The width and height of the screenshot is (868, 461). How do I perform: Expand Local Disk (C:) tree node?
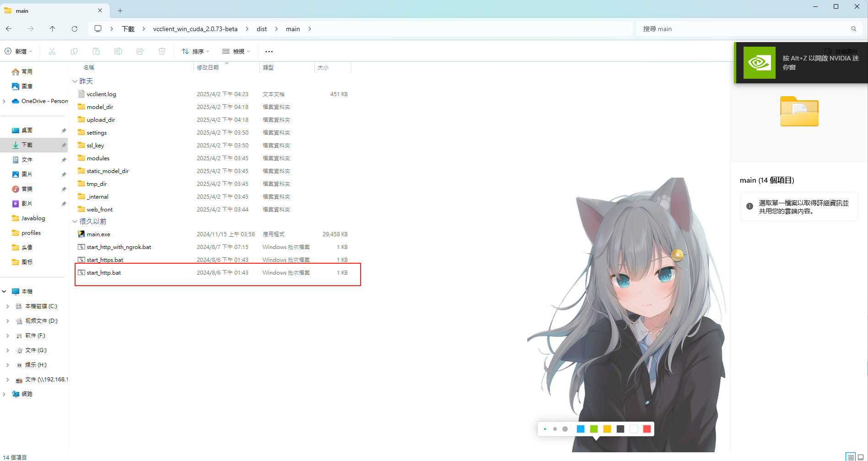coord(7,306)
